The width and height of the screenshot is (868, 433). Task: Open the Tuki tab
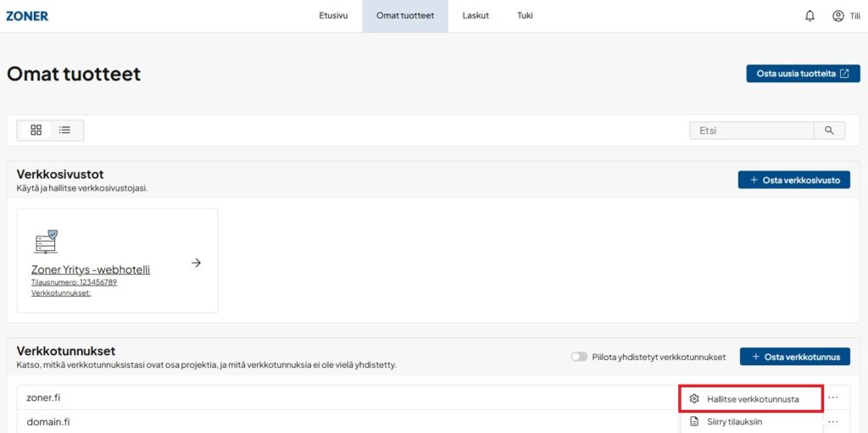click(x=525, y=15)
